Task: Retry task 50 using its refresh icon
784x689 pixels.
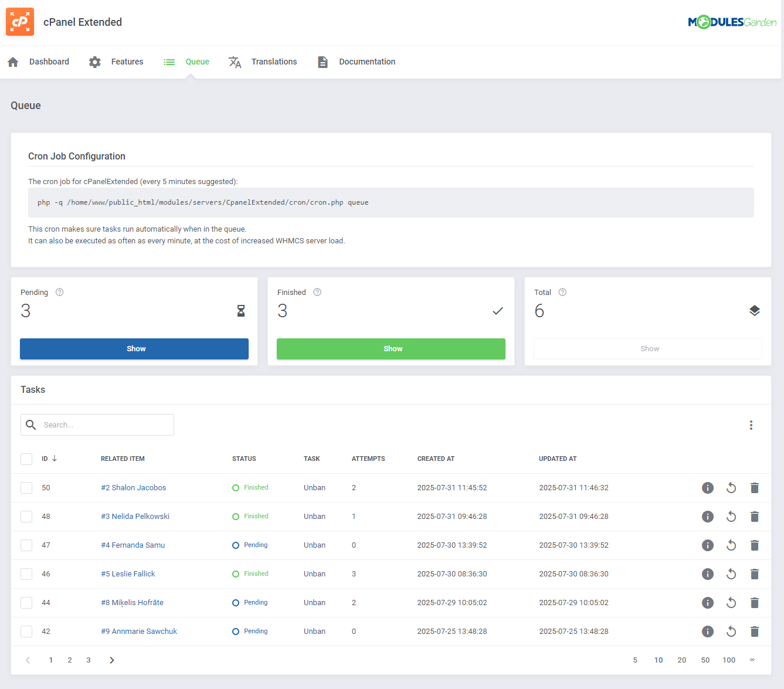Action: pos(731,487)
